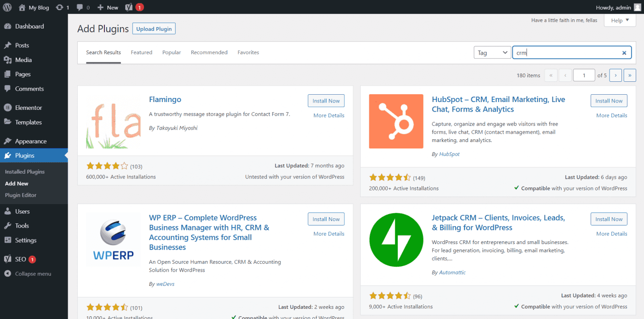This screenshot has width=644, height=319.
Task: Clear the crm search field
Action: tap(624, 53)
